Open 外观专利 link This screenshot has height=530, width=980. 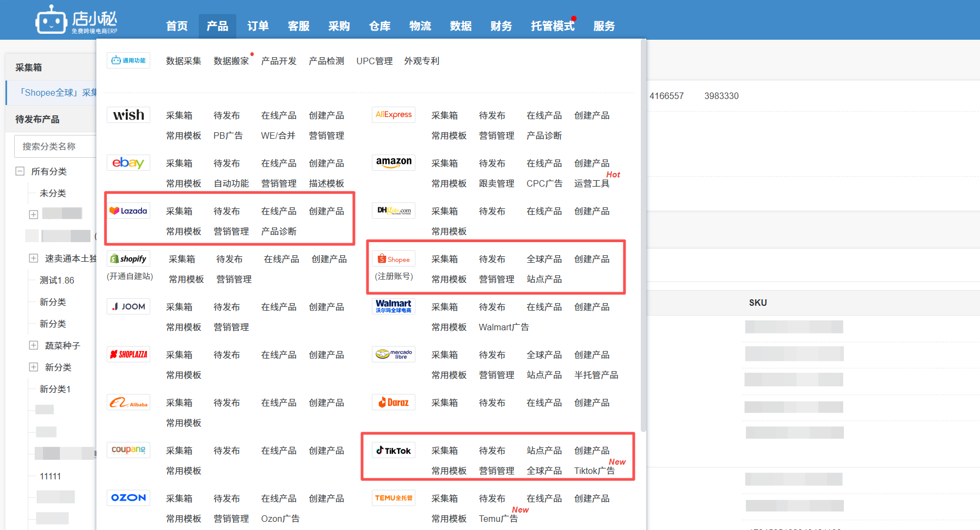(x=422, y=61)
